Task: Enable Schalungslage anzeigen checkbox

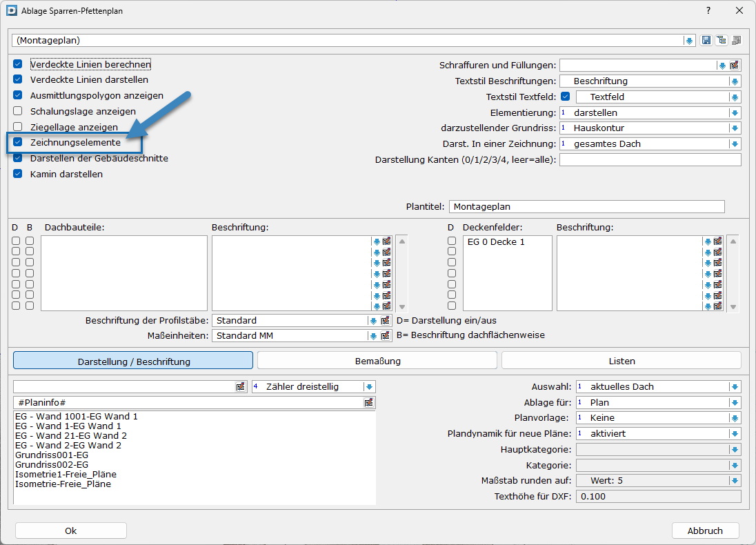Action: 18,111
